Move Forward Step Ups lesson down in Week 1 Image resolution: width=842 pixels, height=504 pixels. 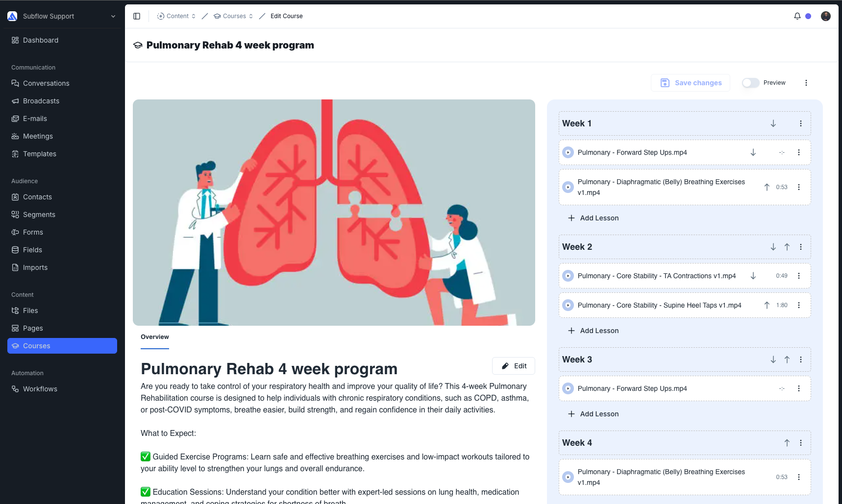click(x=753, y=152)
